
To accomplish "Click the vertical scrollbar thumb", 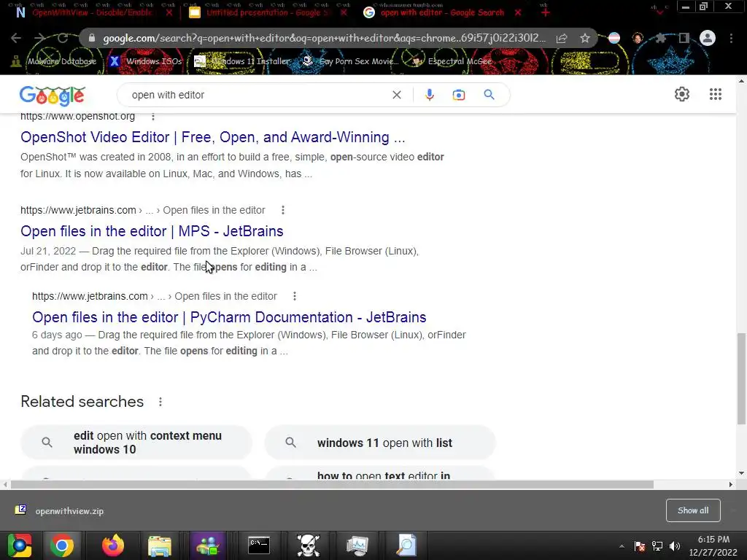I will coord(741,378).
